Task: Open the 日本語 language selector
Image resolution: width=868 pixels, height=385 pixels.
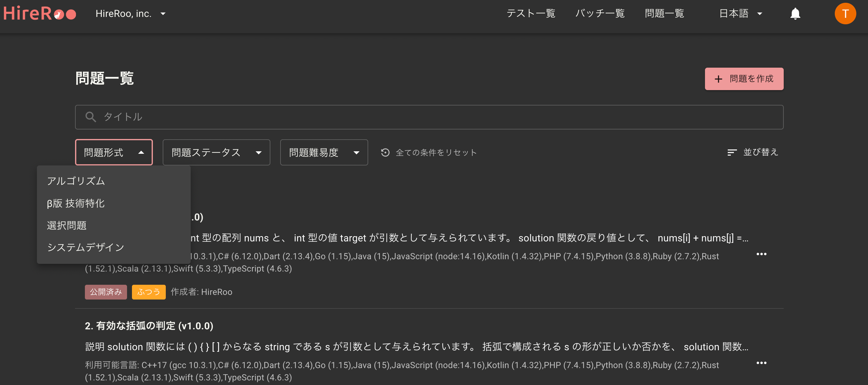Action: tap(740, 14)
